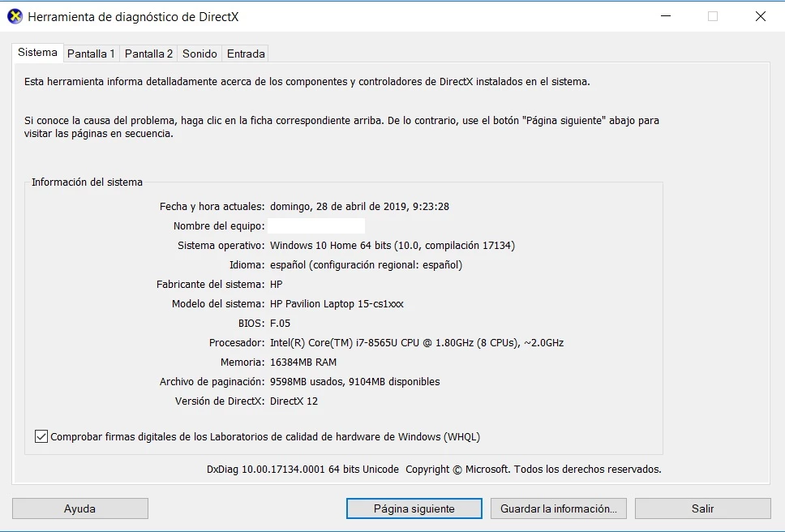Click the 'Herramienta de diagnóstico de DirectX' title
Image resolution: width=785 pixels, height=532 pixels.
point(133,16)
